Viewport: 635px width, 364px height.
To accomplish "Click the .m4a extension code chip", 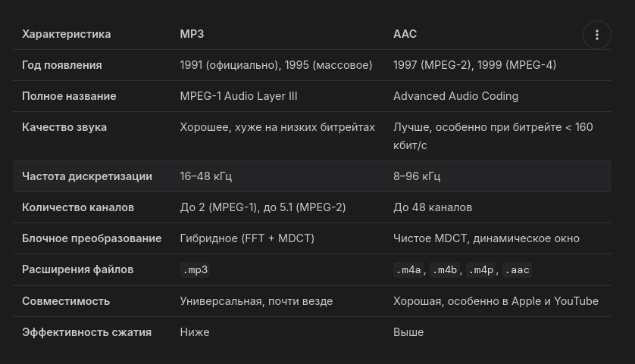I will coord(408,270).
